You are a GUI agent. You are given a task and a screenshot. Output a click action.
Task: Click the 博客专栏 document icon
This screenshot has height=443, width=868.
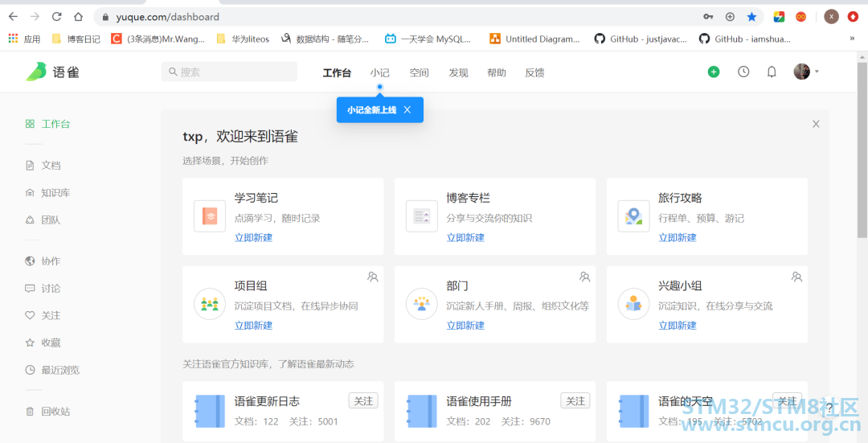point(422,216)
